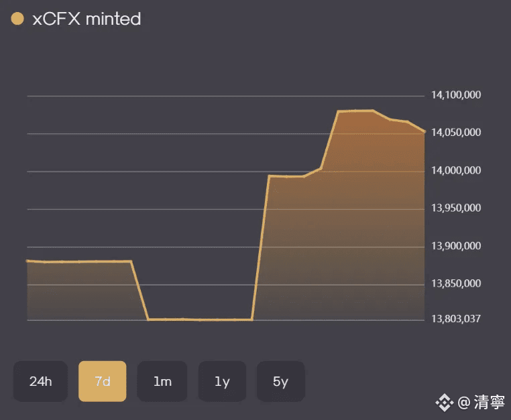Show the 1m time range

click(162, 381)
